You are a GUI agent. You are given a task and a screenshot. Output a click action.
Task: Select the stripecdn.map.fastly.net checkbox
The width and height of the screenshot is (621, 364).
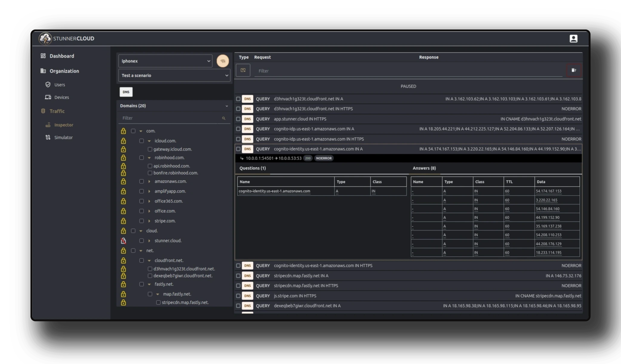coord(158,302)
